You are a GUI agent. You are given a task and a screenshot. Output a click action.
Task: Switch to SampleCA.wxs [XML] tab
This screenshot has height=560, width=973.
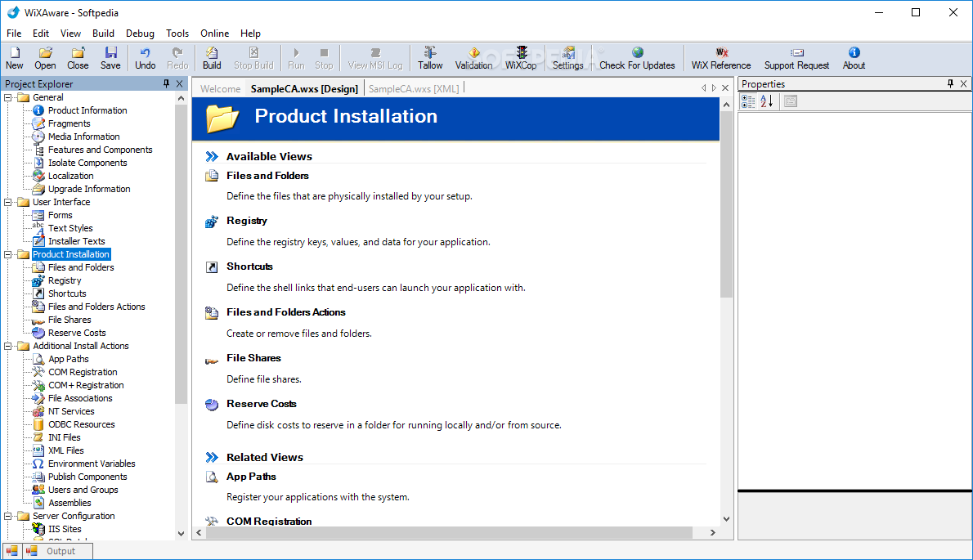[x=414, y=88]
